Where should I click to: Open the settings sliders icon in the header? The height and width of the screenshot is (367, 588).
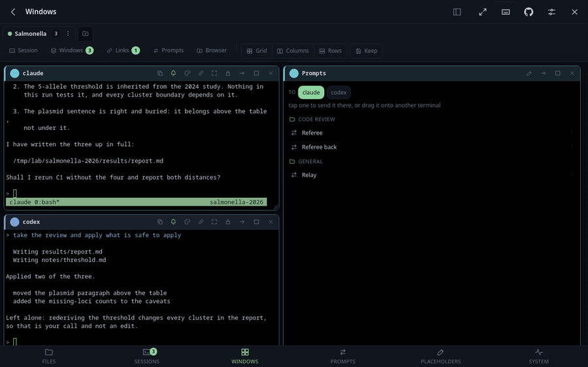pos(551,12)
